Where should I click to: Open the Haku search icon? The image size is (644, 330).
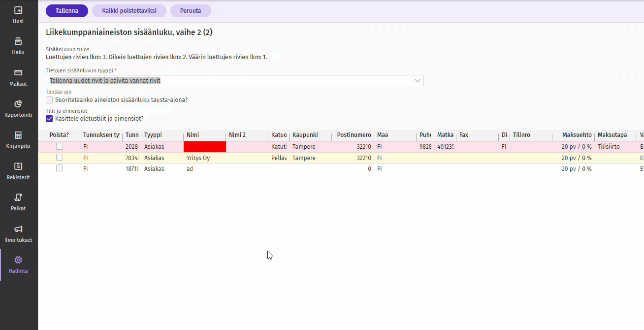[x=18, y=41]
